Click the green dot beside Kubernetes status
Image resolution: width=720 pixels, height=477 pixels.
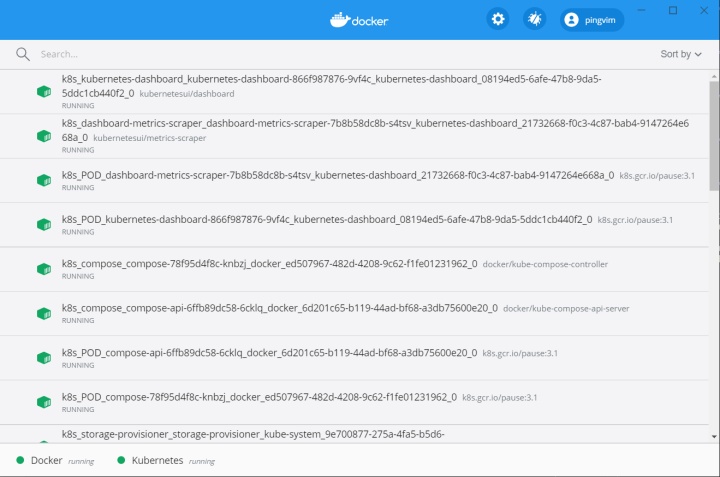tap(121, 460)
